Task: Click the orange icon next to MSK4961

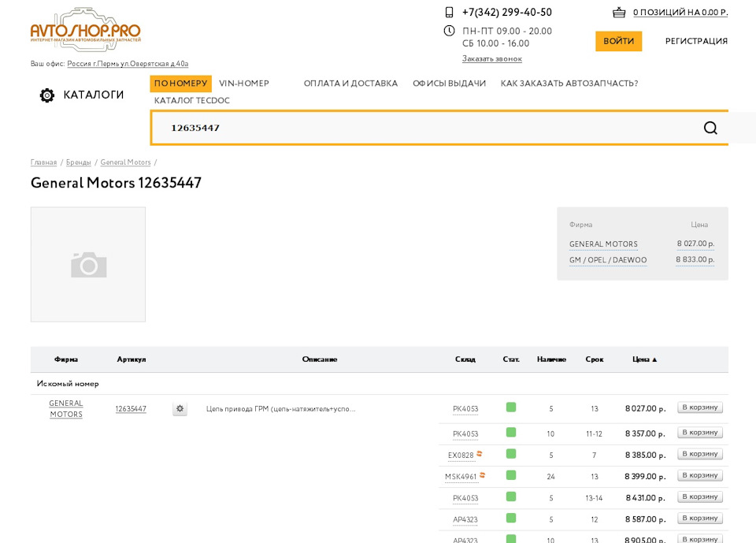Action: pos(482,475)
